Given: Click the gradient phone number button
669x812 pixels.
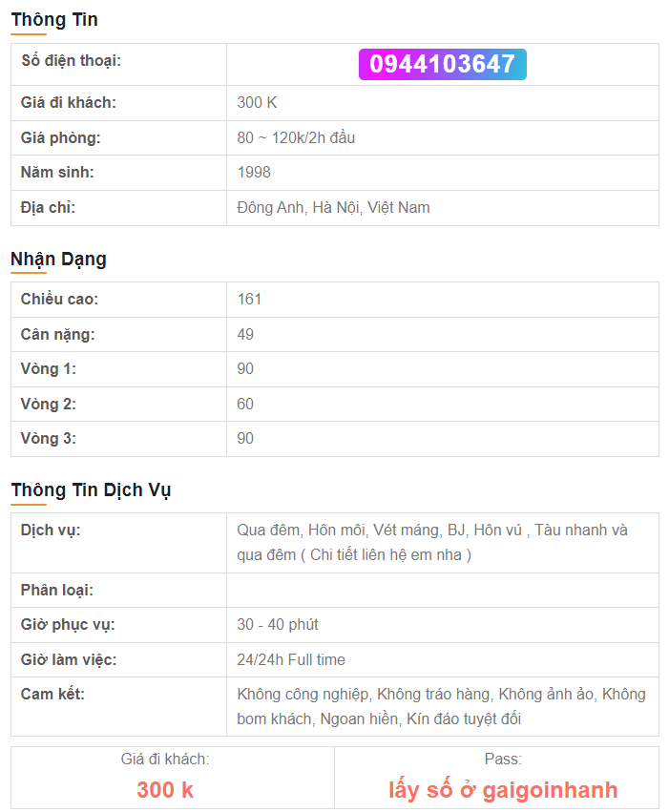Looking at the screenshot, I should pos(442,64).
